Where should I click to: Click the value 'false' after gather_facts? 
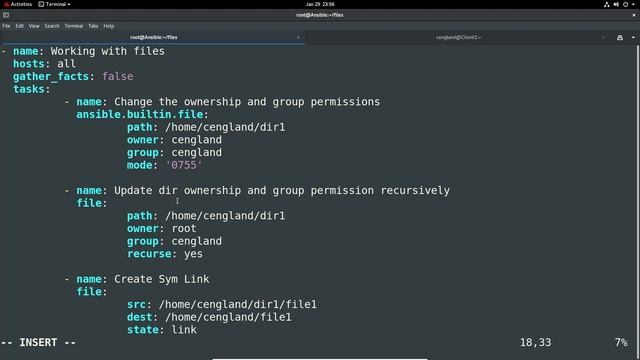pos(118,76)
